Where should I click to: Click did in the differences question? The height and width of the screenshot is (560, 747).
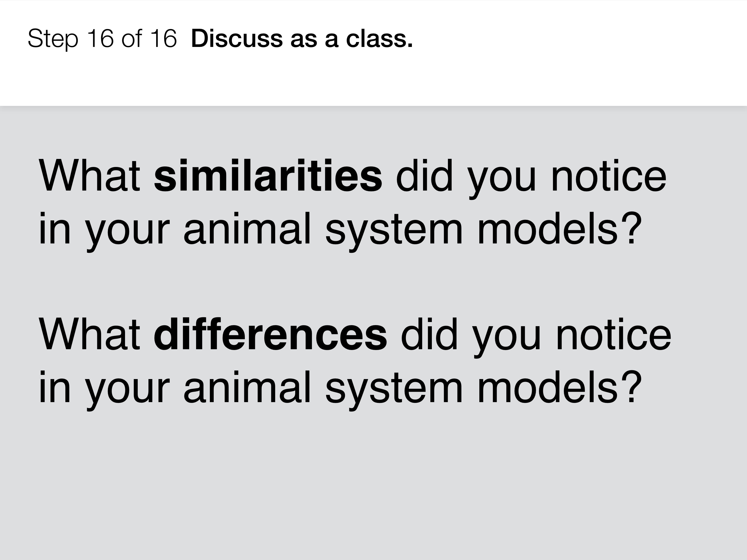coord(429,334)
